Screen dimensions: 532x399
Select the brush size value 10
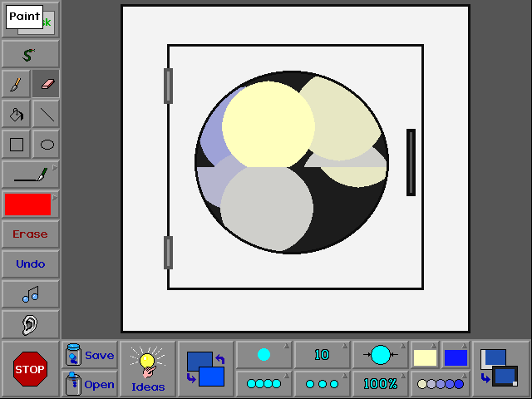(322, 355)
